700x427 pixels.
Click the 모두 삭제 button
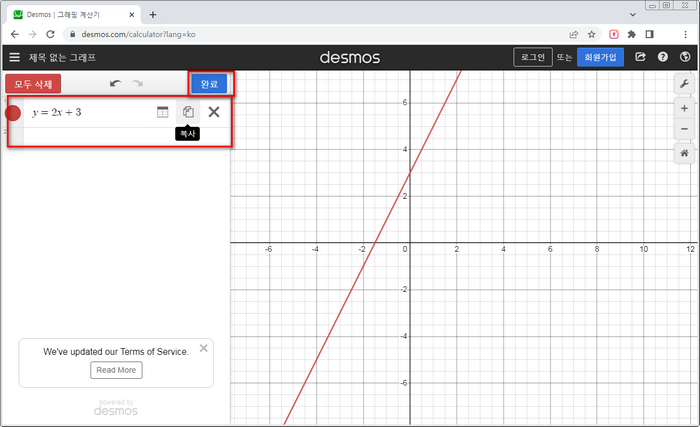click(x=33, y=84)
